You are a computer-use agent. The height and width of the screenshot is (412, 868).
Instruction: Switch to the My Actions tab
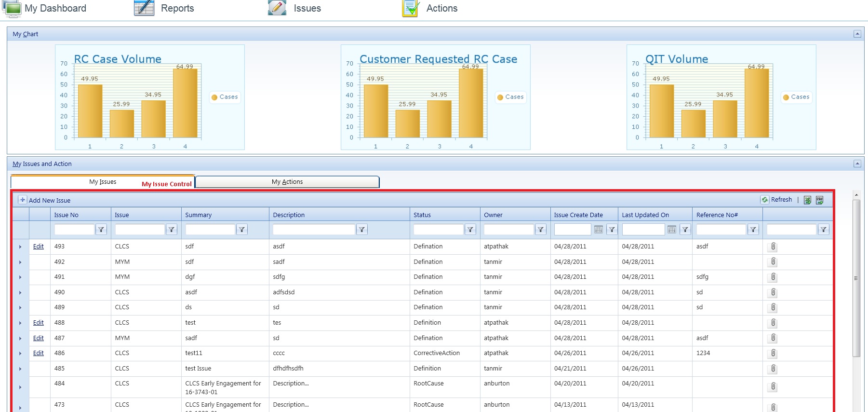287,182
